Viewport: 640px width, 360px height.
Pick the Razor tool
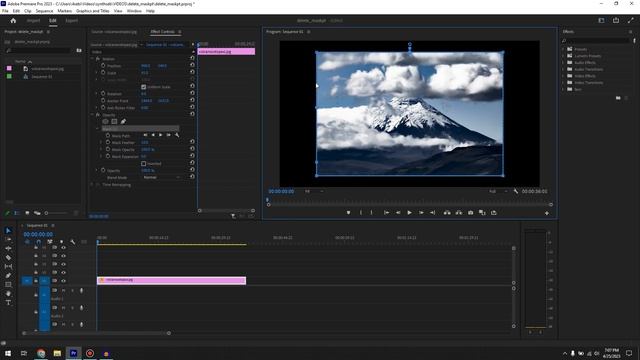[x=8, y=258]
